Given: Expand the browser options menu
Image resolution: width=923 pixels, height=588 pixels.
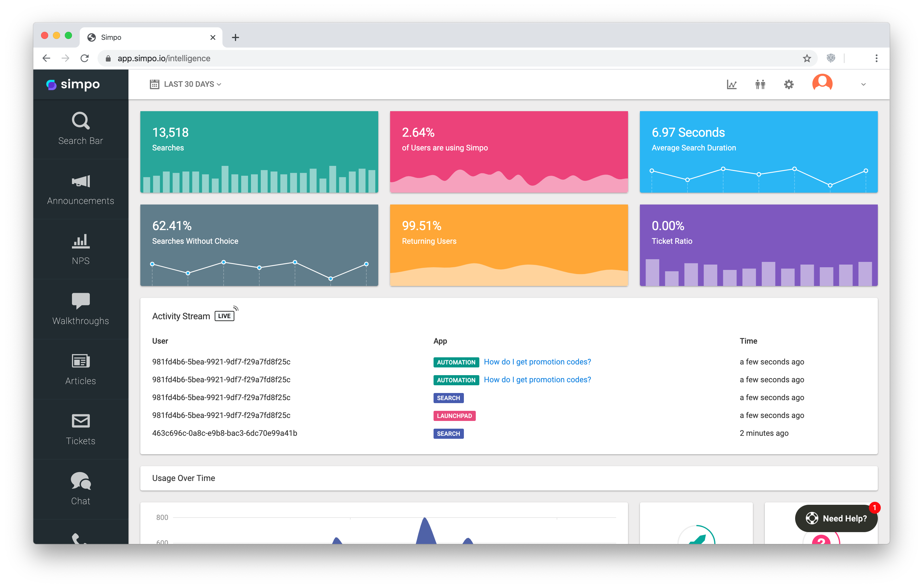Looking at the screenshot, I should coord(876,58).
